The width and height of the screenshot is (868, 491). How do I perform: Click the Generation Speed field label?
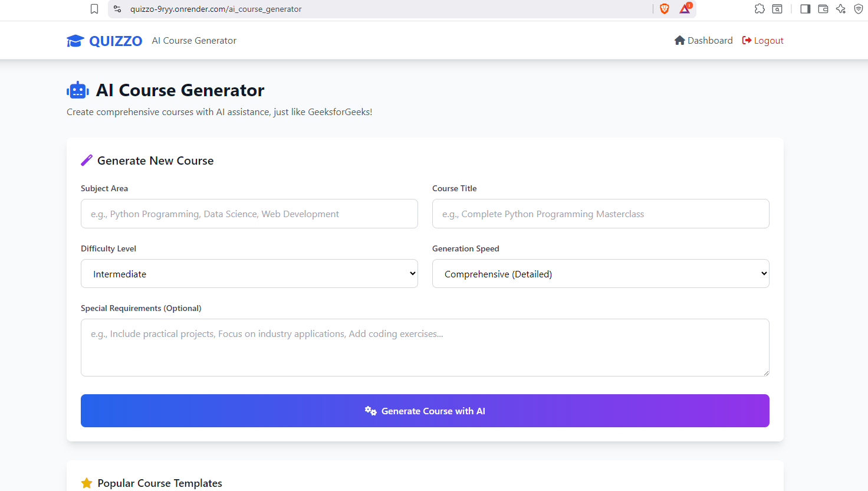coord(466,248)
